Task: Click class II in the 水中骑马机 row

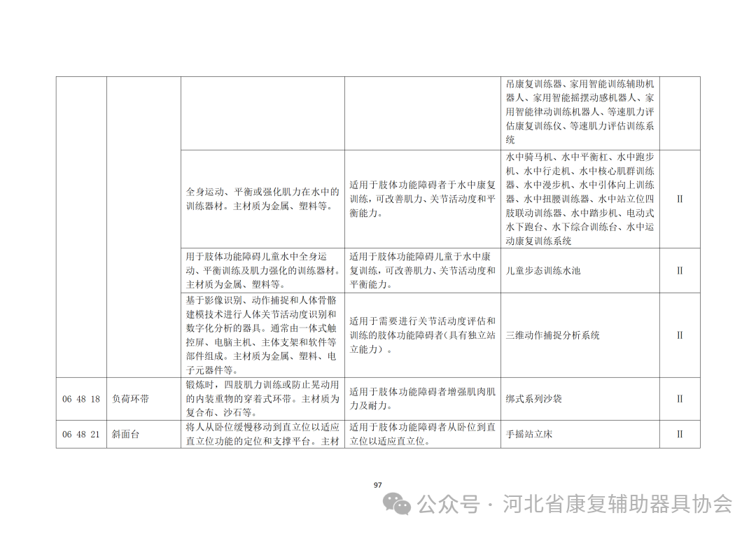Action: [679, 199]
